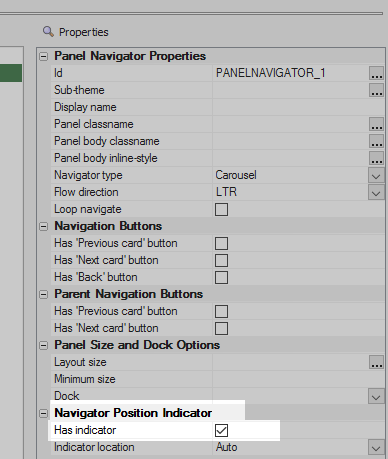Click the Properties magnifier icon

point(48,32)
